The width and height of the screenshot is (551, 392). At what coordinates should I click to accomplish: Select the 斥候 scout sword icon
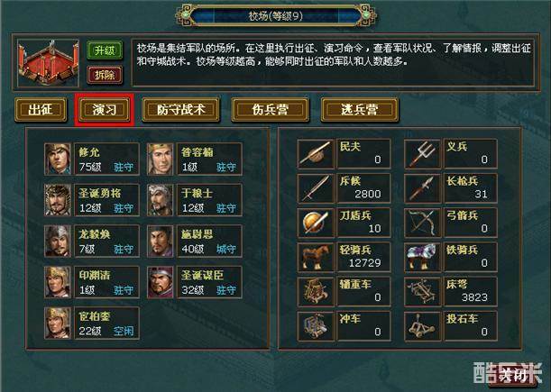[316, 188]
